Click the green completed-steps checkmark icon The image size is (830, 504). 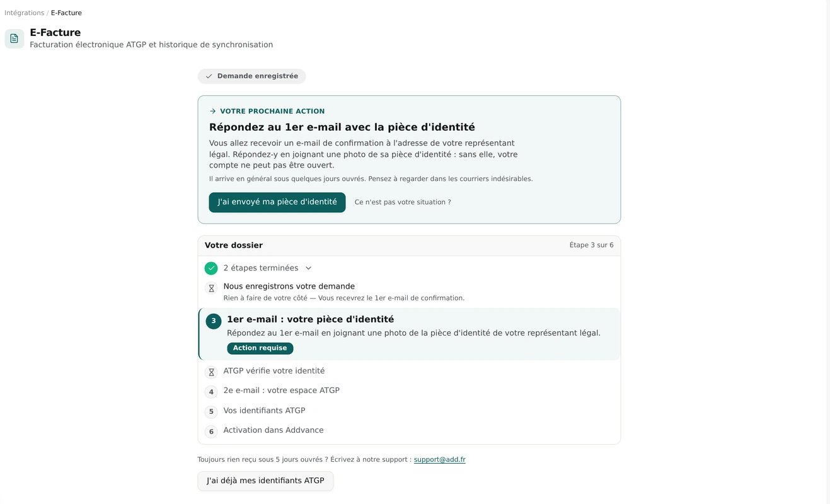[x=211, y=268]
